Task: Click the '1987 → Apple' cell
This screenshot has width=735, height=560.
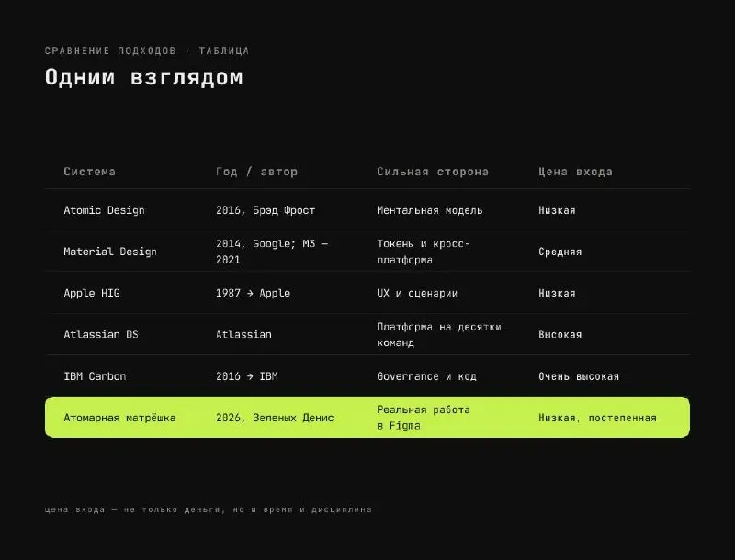Action: point(253,293)
